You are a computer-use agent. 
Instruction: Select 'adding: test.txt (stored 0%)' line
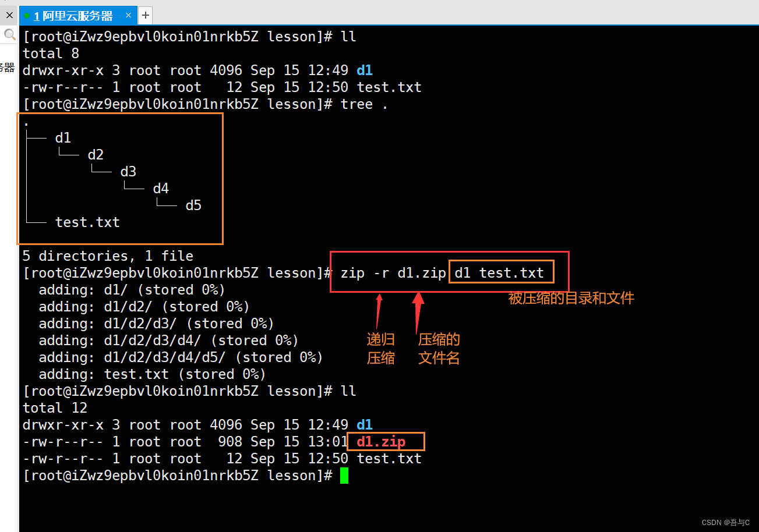tap(153, 374)
